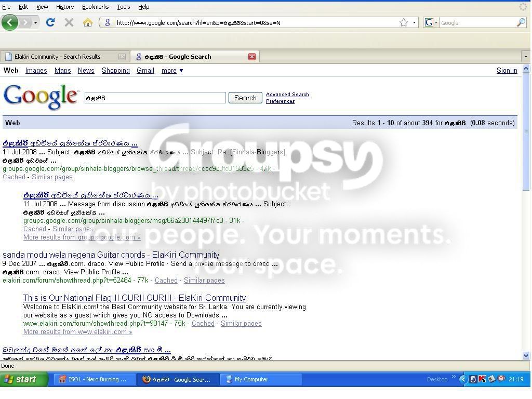The image size is (532, 399).
Task: Open Similar pages for showthread t=90147 result
Action: coord(241,323)
